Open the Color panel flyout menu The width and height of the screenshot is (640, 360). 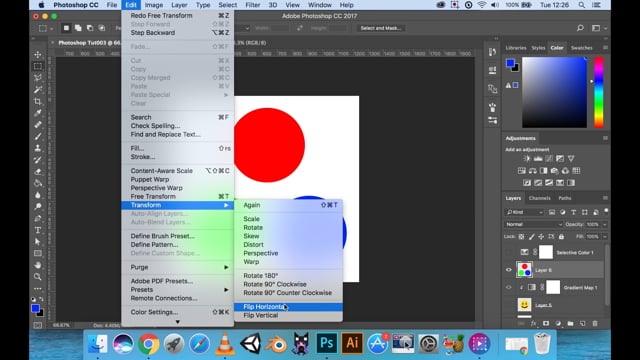605,48
